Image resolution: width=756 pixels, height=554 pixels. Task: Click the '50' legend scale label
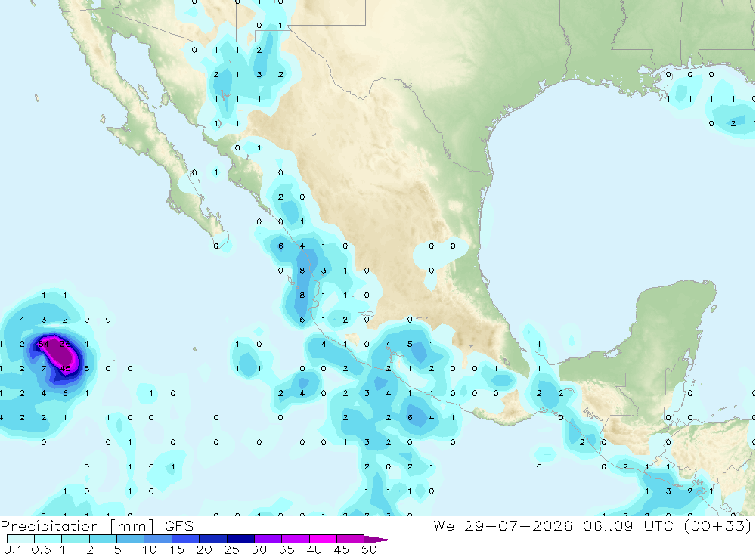[x=369, y=549]
